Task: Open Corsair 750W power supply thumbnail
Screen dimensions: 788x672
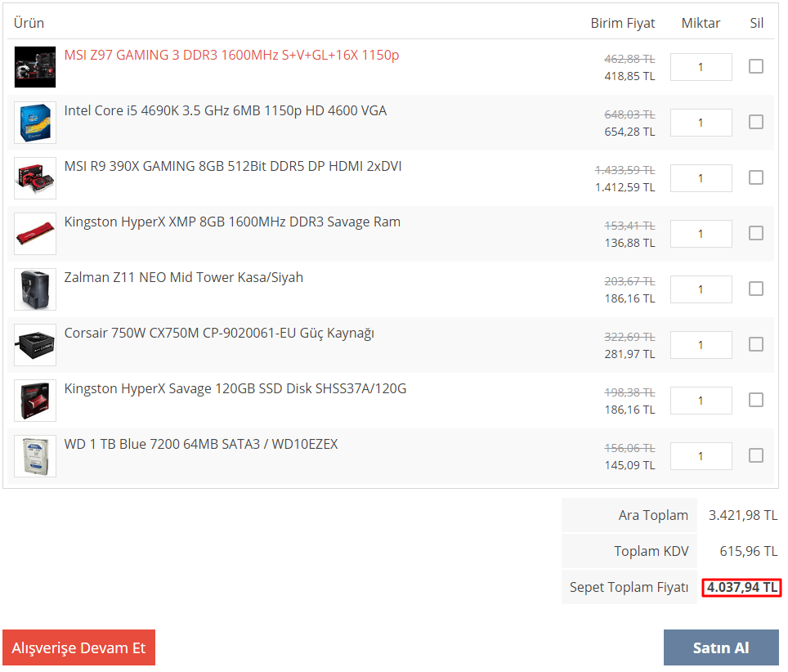Action: 35,345
